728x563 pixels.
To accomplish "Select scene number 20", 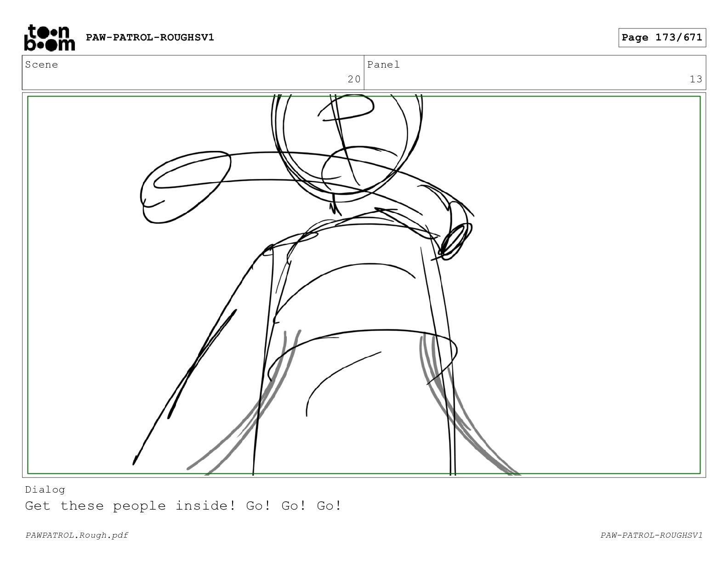I will point(354,79).
